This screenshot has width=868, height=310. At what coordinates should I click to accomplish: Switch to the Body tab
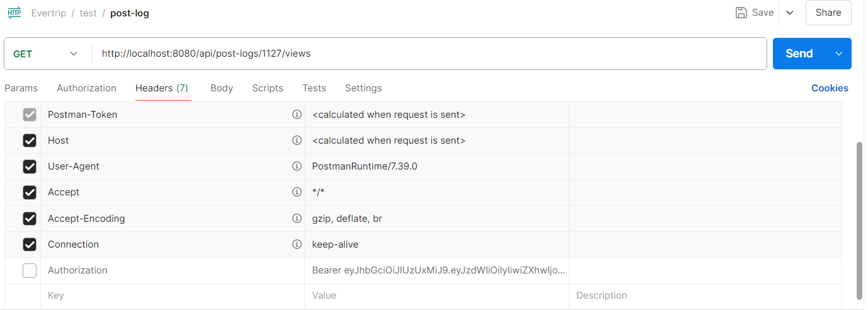pos(222,88)
